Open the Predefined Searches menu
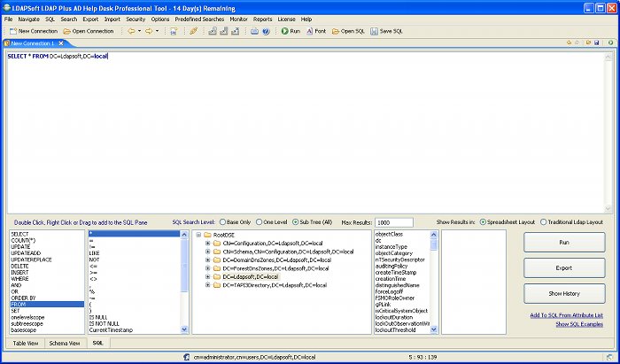This screenshot has width=620, height=364. click(x=199, y=19)
